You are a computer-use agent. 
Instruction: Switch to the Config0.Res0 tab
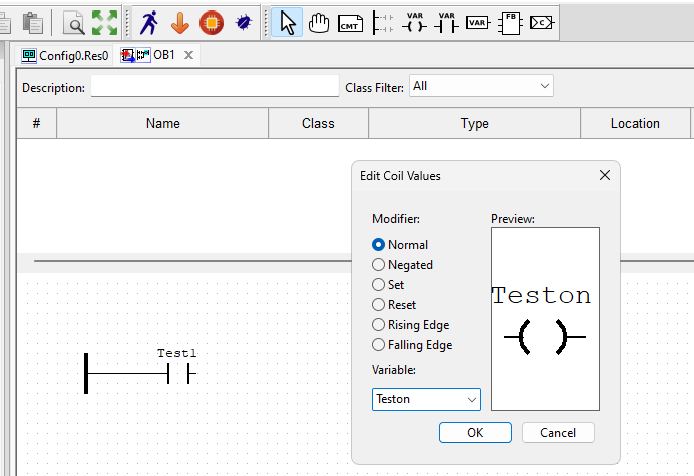[65, 55]
